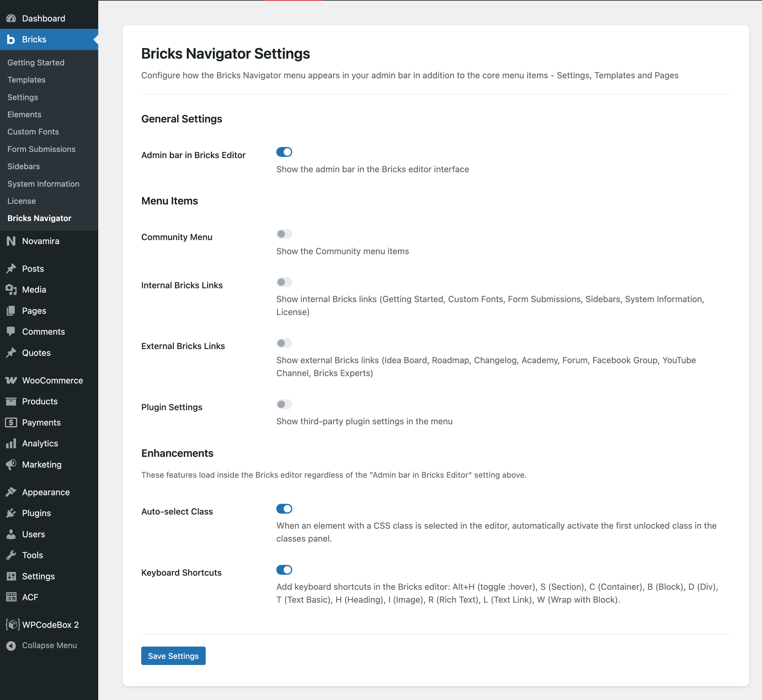Viewport: 762px width, 700px height.
Task: Select Bricks Navigator submenu item
Action: 39,218
